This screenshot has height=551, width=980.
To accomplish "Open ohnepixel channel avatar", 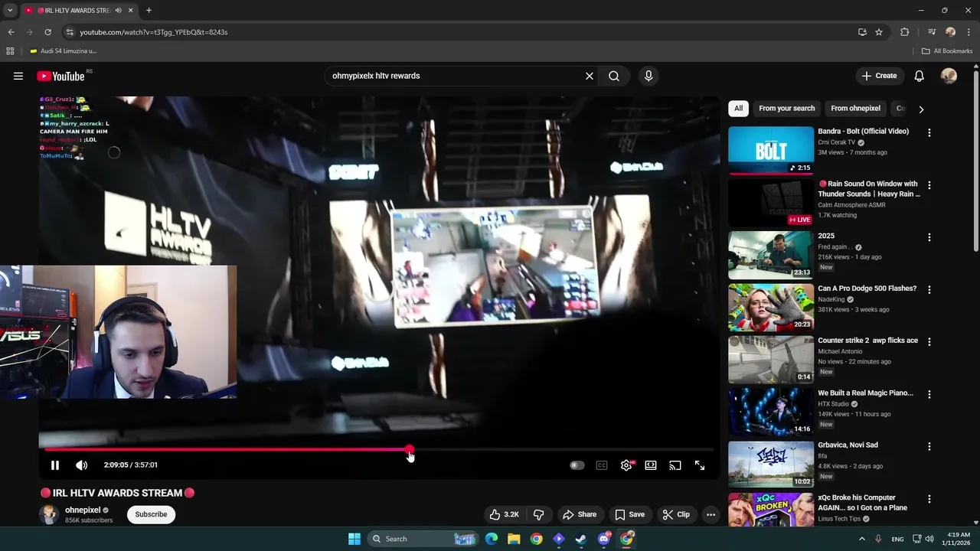I will pos(49,514).
